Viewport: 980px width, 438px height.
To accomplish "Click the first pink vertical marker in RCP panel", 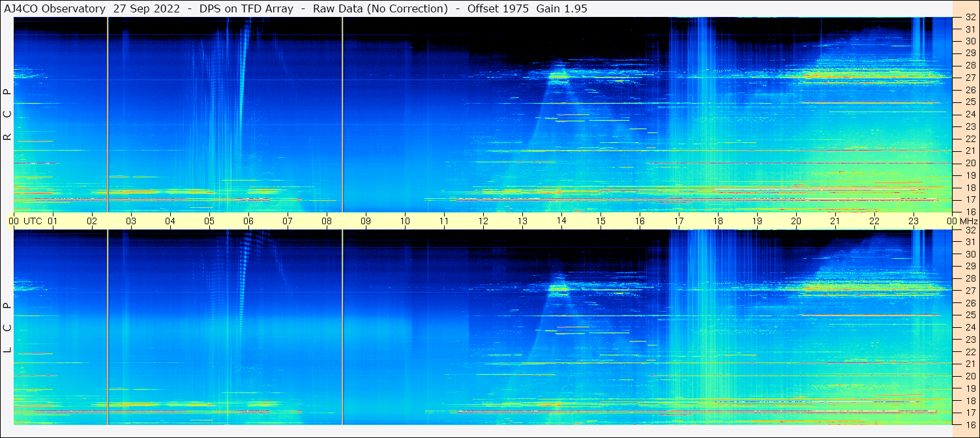I will point(108,115).
